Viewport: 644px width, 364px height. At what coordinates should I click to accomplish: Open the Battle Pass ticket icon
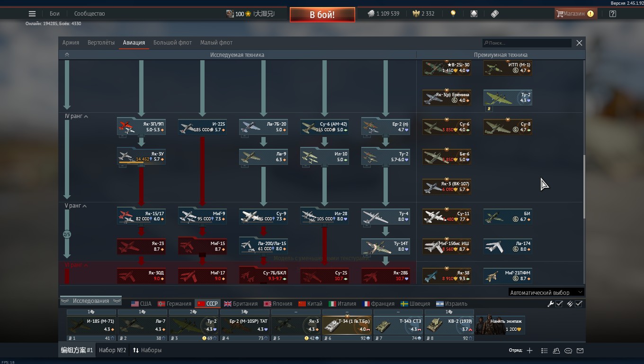pos(495,14)
